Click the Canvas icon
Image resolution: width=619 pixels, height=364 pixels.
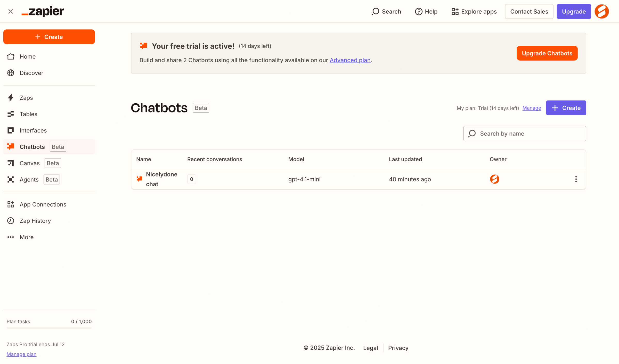click(x=11, y=163)
